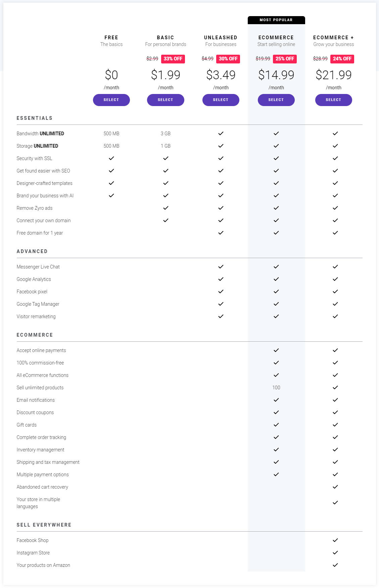379x588 pixels.
Task: Click the Facebook Shop checkmark under Ecommerce +
Action: tap(335, 540)
